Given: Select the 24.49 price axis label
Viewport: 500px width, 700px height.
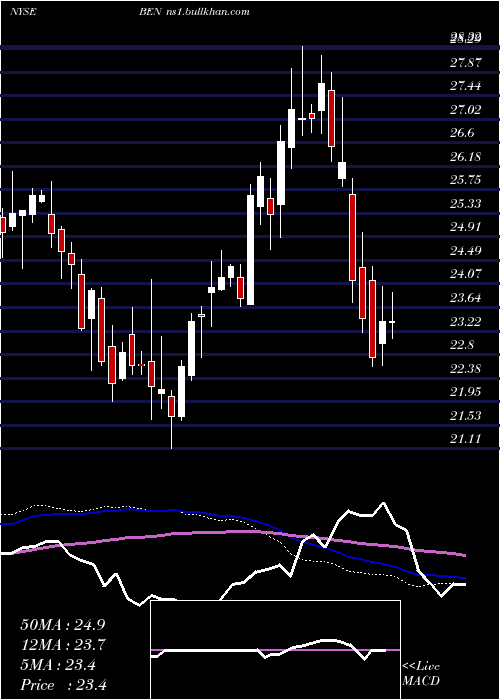Looking at the screenshot, I should click(466, 251).
